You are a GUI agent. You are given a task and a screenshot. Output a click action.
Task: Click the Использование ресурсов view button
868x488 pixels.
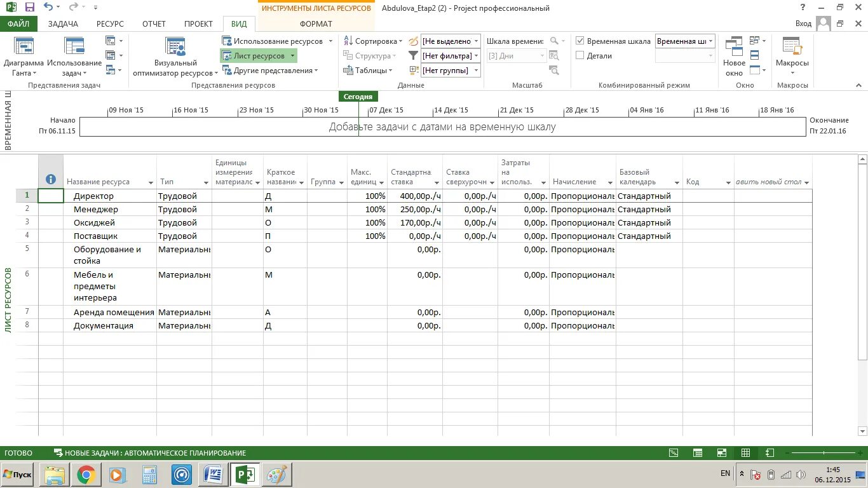(277, 41)
